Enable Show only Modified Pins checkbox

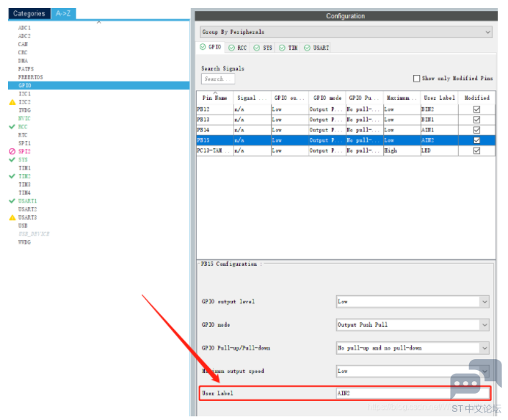(417, 79)
